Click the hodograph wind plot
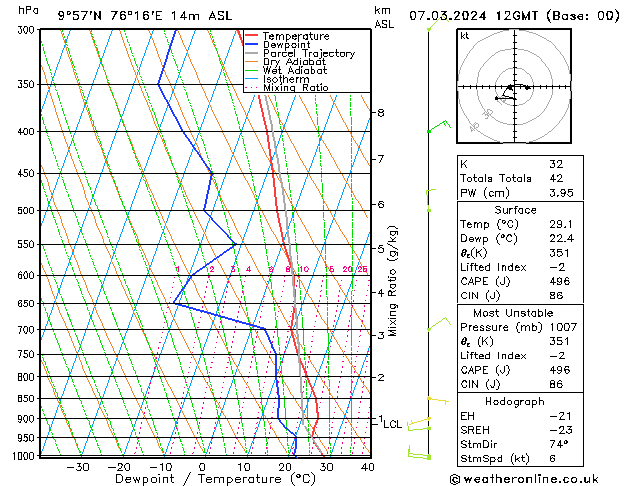Viewport: 629px width, 486px height. coord(514,86)
